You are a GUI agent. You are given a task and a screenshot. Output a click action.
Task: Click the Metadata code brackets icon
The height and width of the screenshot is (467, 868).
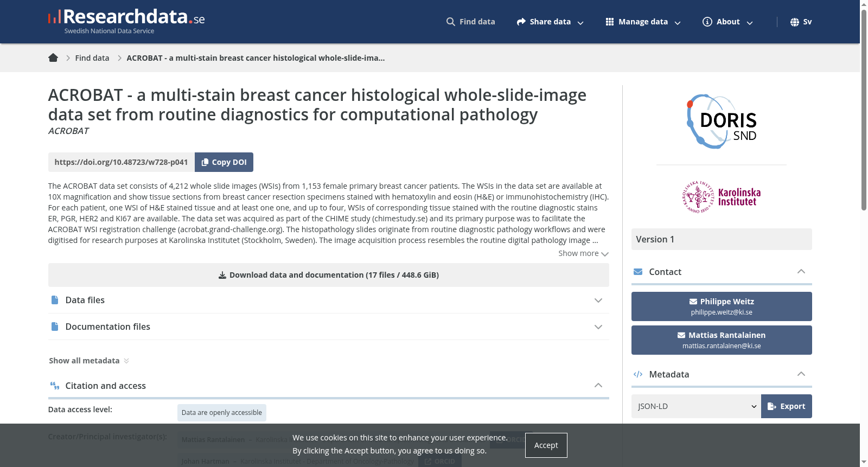638,374
